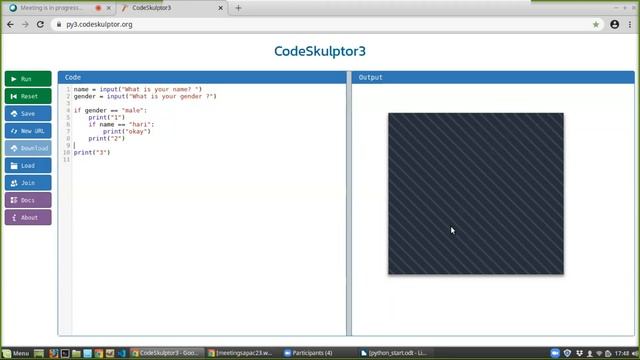Open Visual Studio Code from taskbar
Screen dimensions: 640x360
point(122,353)
